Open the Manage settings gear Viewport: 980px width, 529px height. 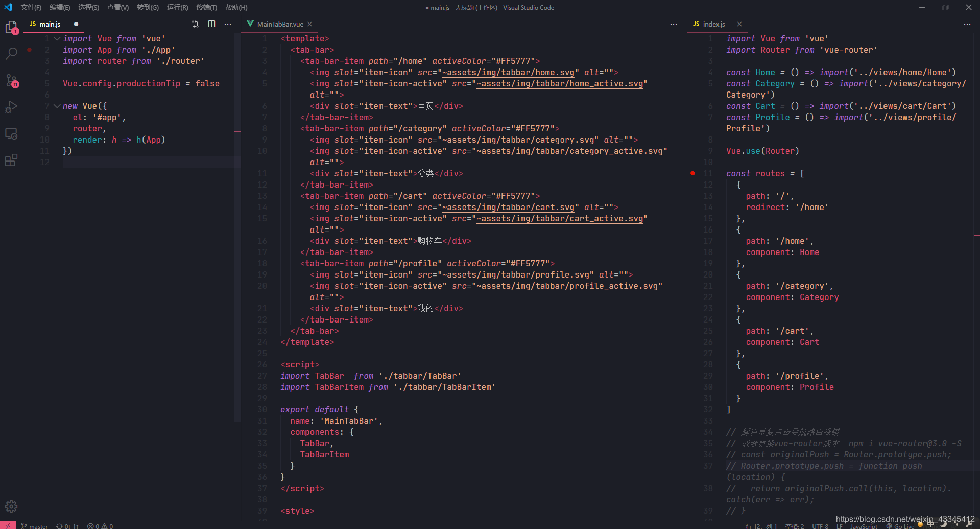pos(11,507)
